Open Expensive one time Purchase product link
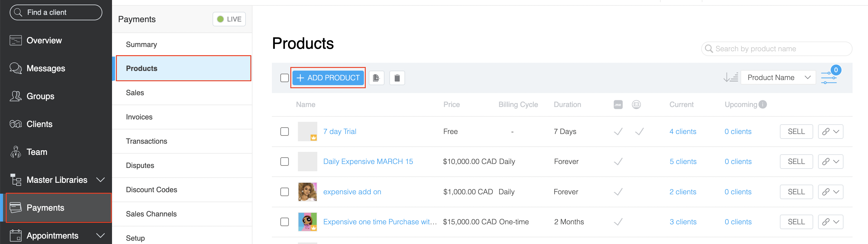This screenshot has width=868, height=244. tap(380, 222)
